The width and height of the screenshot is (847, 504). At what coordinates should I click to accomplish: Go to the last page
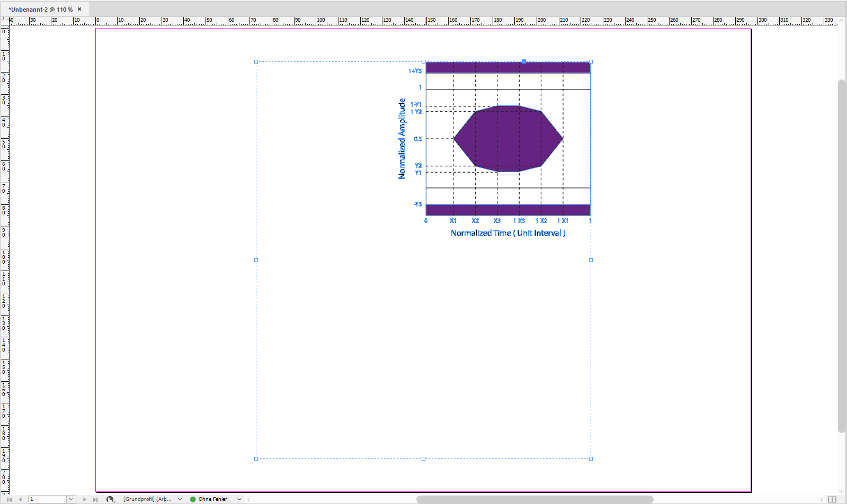click(95, 499)
